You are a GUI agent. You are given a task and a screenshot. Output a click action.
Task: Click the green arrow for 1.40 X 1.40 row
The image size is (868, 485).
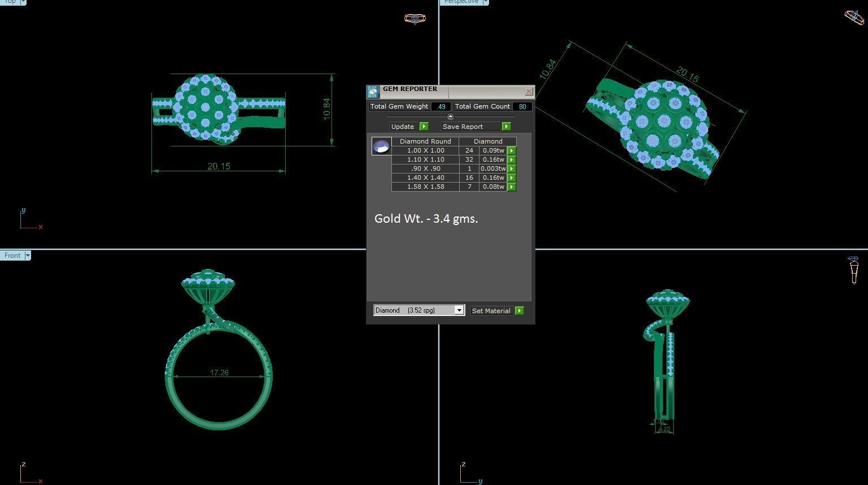coord(512,178)
